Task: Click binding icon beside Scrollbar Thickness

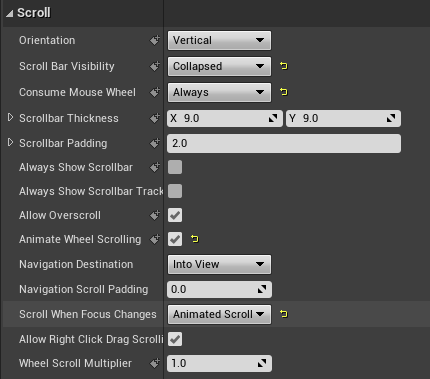Action: click(155, 118)
